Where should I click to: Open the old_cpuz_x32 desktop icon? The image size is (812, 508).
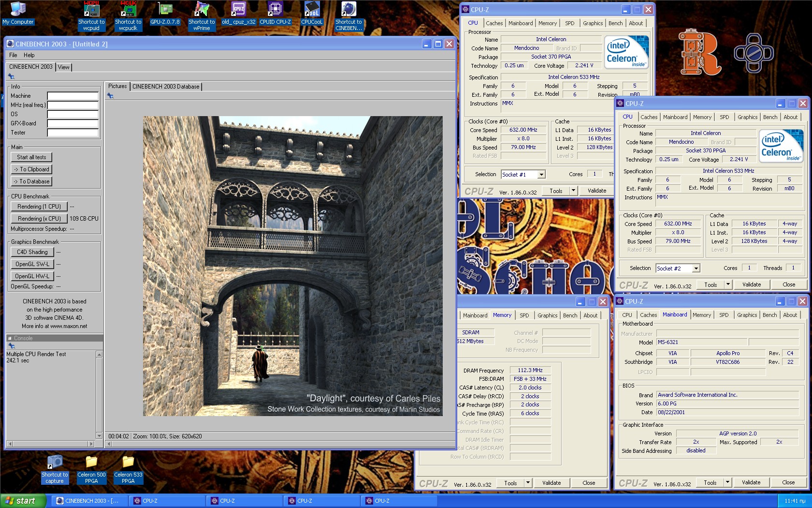click(x=238, y=14)
